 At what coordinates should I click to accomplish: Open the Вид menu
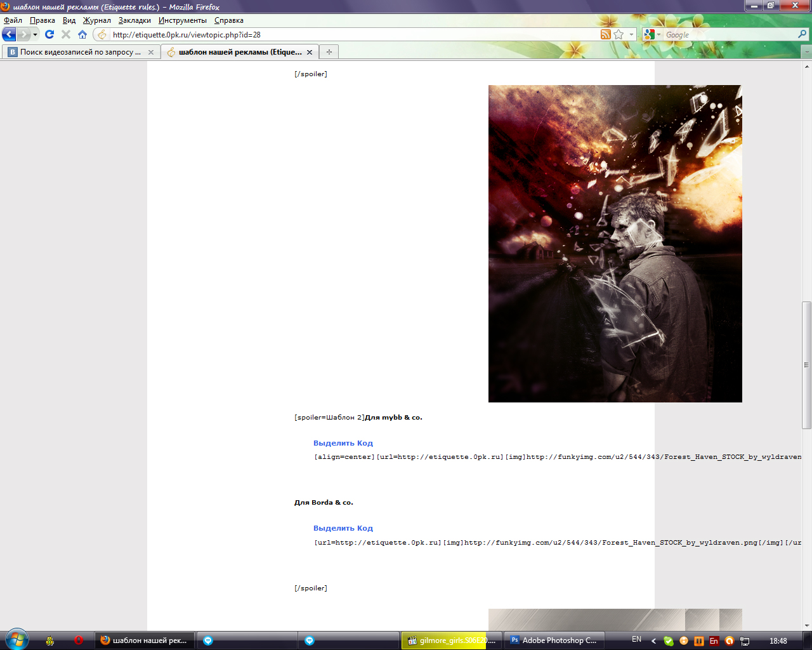click(69, 20)
